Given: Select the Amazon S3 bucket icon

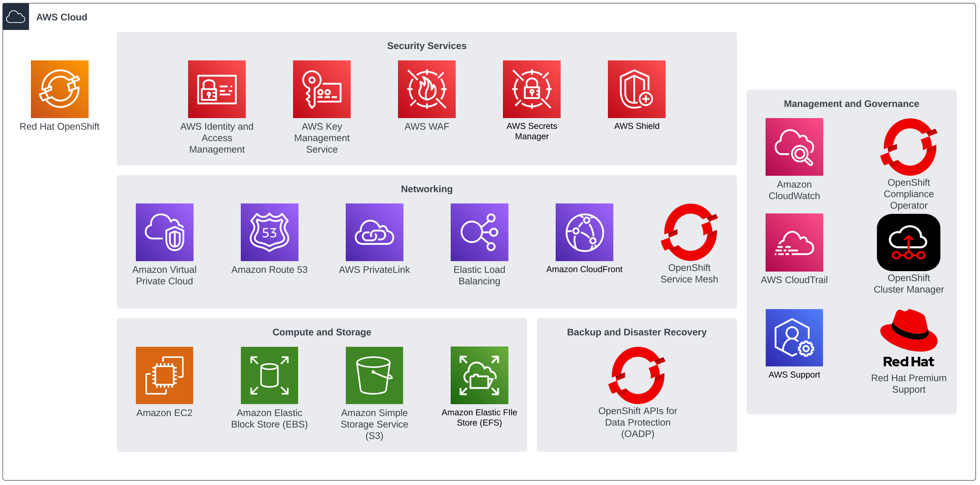Looking at the screenshot, I should [374, 375].
